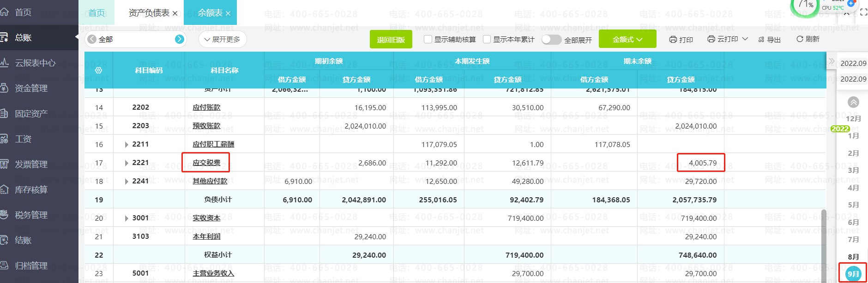
Task: Switch to the 资产负债表 tab
Action: [x=149, y=13]
